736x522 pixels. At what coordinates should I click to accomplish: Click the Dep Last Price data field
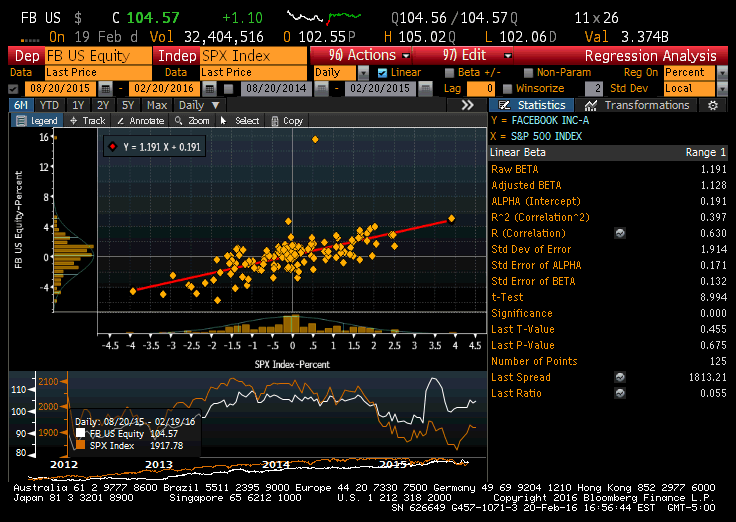click(98, 73)
